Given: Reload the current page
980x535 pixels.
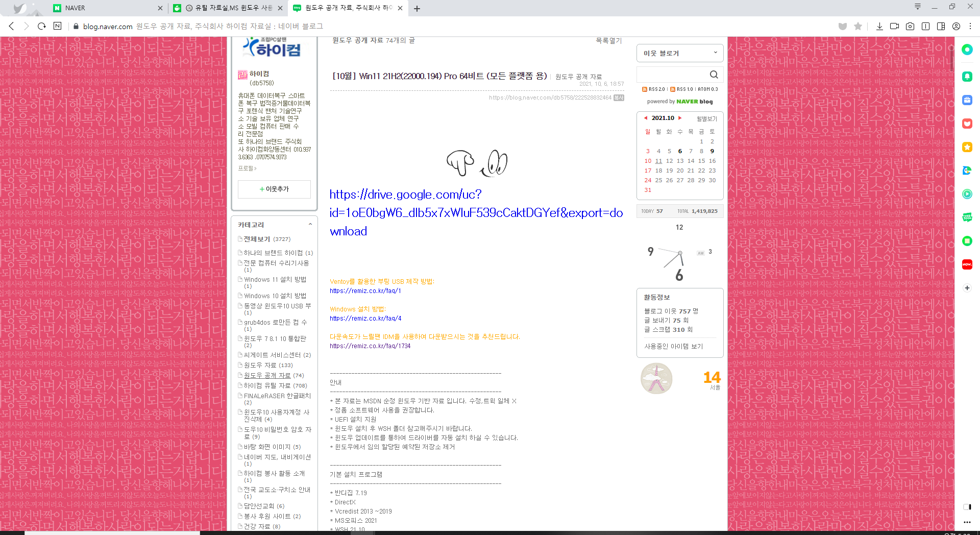Looking at the screenshot, I should (x=42, y=26).
